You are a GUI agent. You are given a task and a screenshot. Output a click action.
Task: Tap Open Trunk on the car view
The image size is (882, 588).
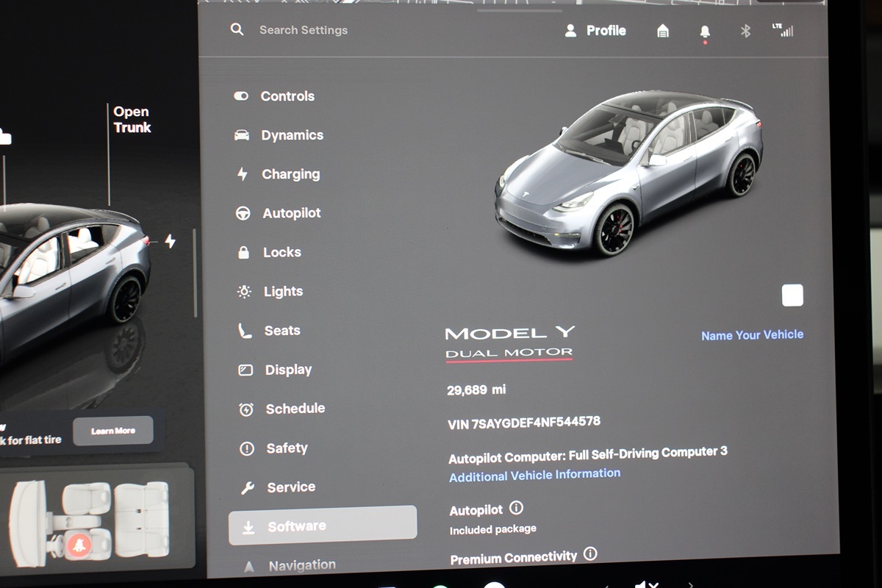point(132,119)
